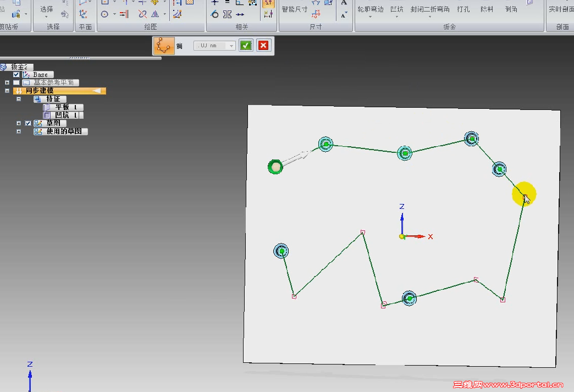
Task: Click the coordinate system icon in 平面 group
Action: (84, 14)
